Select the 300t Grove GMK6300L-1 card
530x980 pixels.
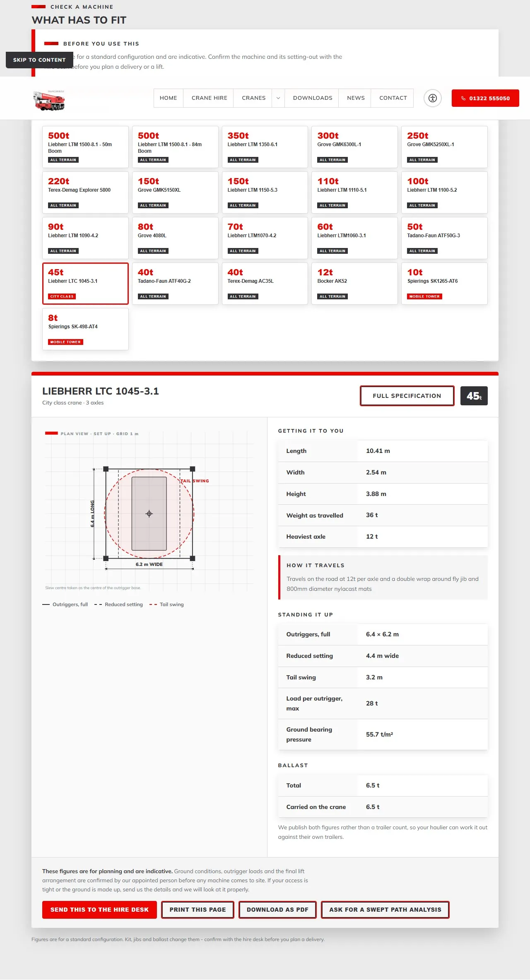(x=354, y=147)
